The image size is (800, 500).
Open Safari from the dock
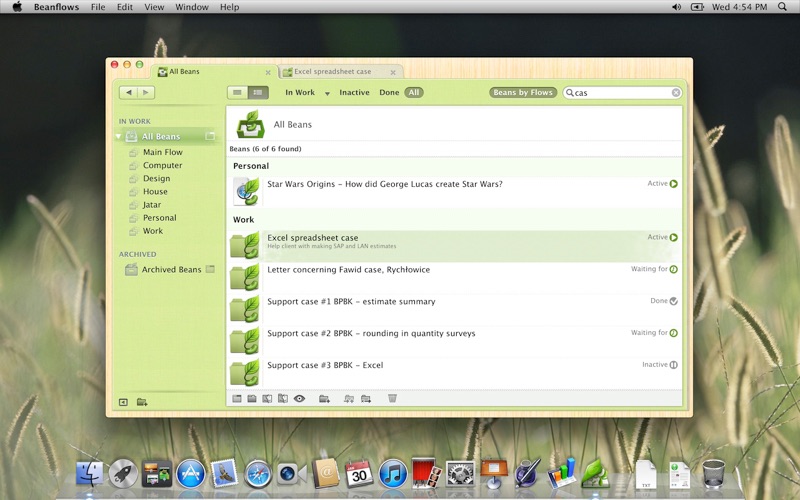[x=258, y=473]
